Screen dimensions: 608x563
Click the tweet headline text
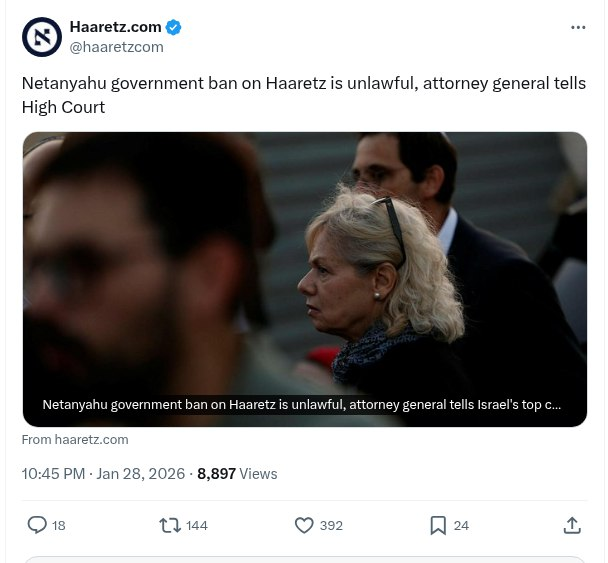pos(304,95)
